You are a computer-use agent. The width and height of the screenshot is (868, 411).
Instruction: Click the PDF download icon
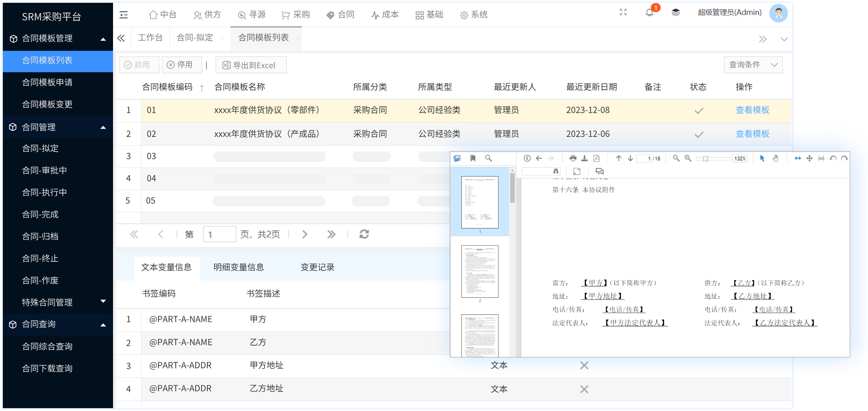tap(585, 158)
